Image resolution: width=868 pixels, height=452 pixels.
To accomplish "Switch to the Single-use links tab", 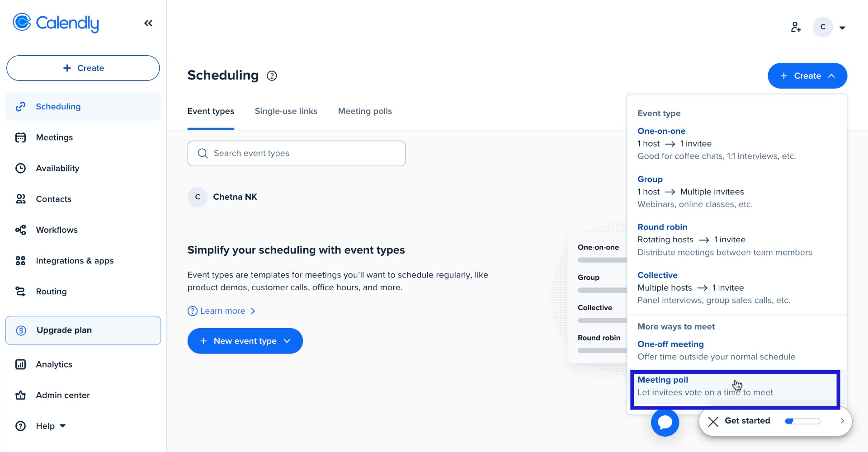I will click(x=286, y=111).
